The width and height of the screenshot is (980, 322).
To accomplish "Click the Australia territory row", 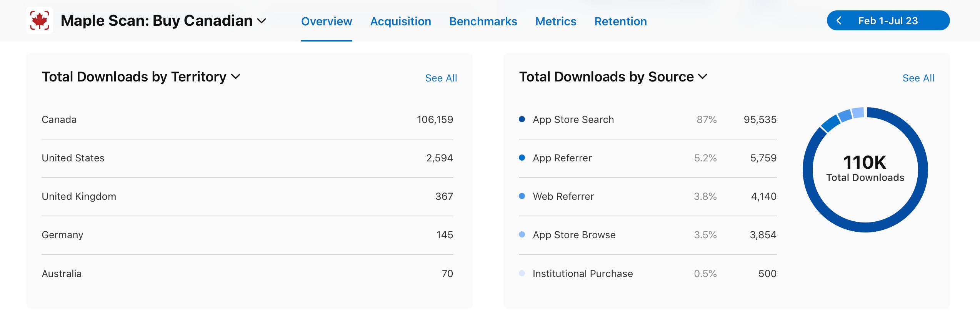I will (247, 274).
